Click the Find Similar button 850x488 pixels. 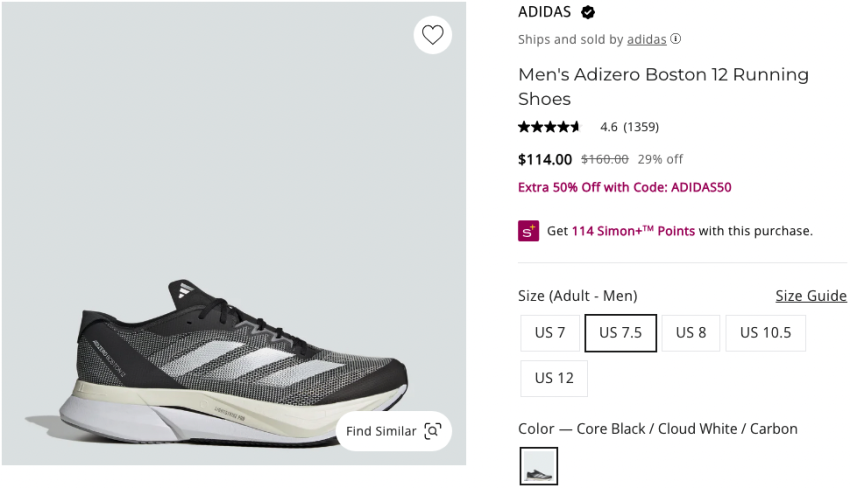tap(381, 431)
